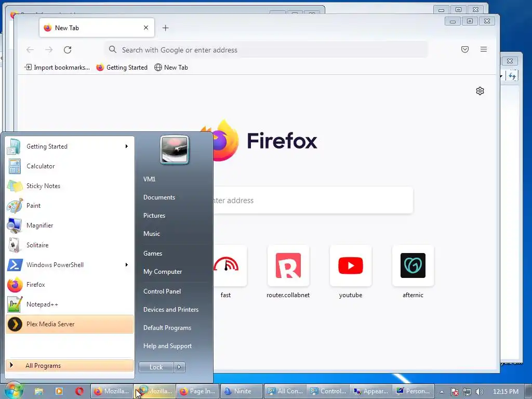Click the 12:15 PM clock
532x399 pixels.
[506, 392]
